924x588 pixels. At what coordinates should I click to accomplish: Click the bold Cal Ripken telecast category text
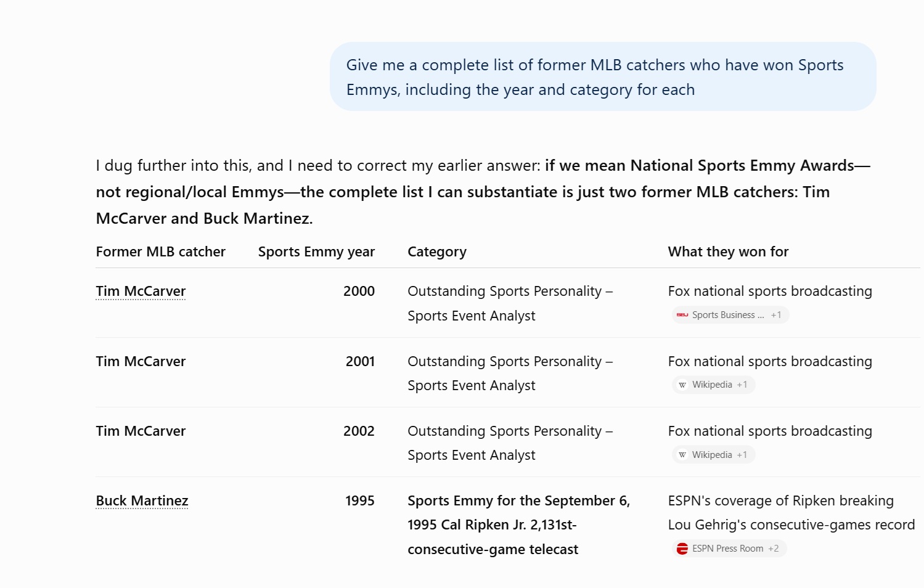click(518, 525)
